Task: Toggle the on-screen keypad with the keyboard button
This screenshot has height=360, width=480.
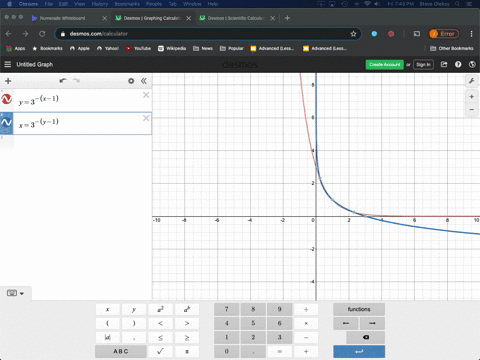Action: pos(15,293)
